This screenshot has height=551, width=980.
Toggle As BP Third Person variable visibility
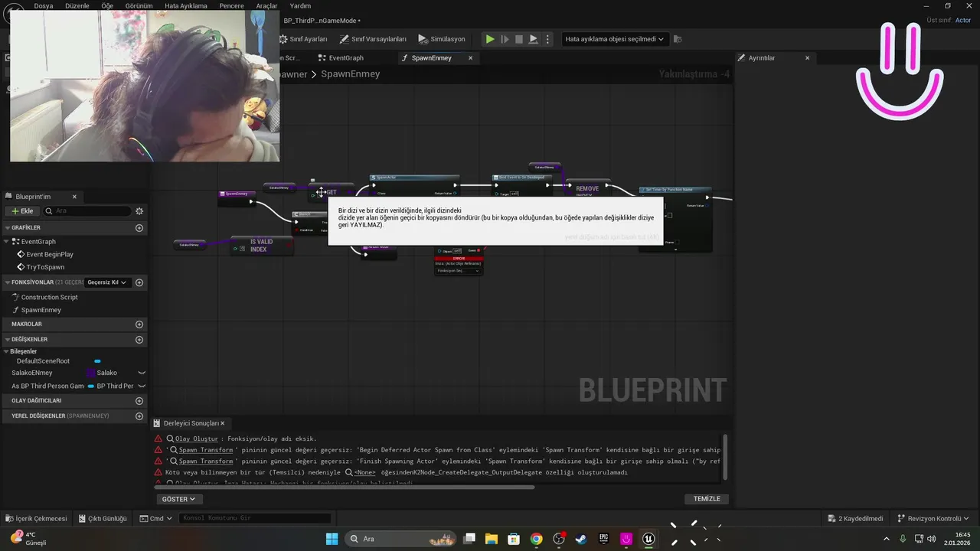pos(142,386)
